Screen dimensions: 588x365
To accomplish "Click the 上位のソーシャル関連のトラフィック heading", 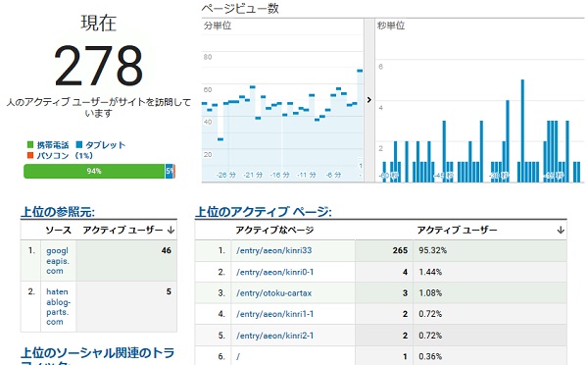I will [x=97, y=357].
